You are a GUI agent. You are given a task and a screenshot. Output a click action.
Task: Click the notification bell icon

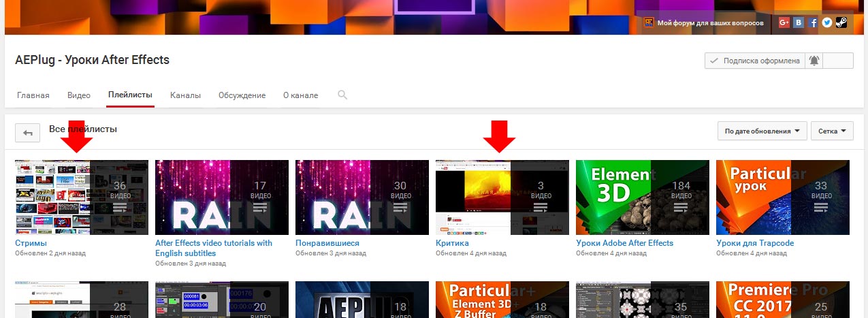pos(814,61)
